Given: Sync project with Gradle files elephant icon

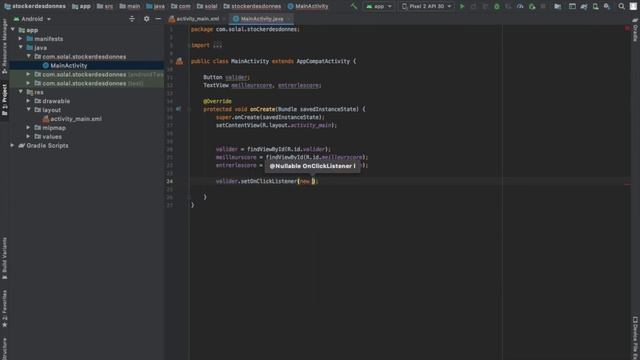Looking at the screenshot, I should point(584,6).
